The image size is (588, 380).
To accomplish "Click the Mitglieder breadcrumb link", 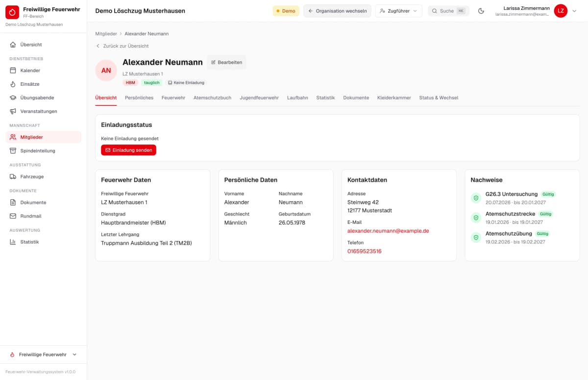I will coord(106,34).
